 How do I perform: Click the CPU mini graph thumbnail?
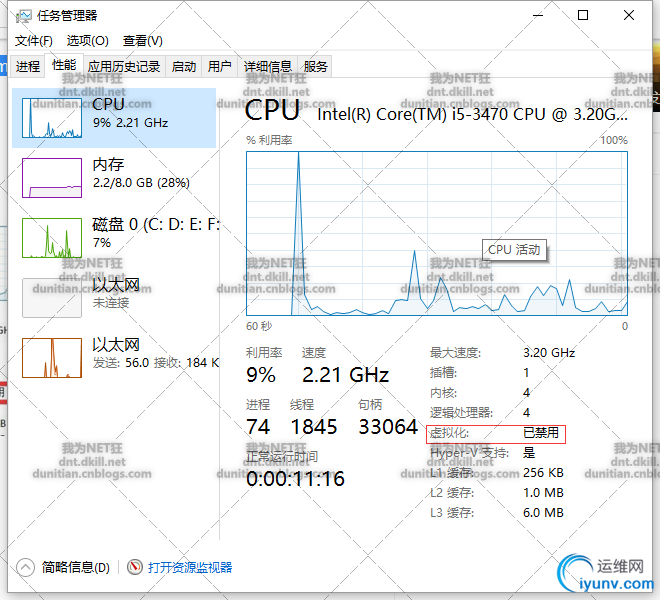[x=52, y=118]
